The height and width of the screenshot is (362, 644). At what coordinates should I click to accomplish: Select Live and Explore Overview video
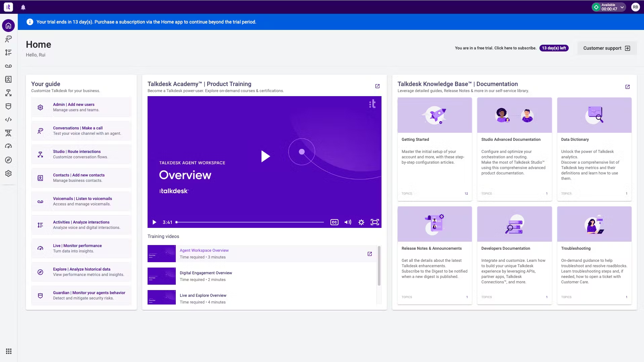click(x=262, y=297)
